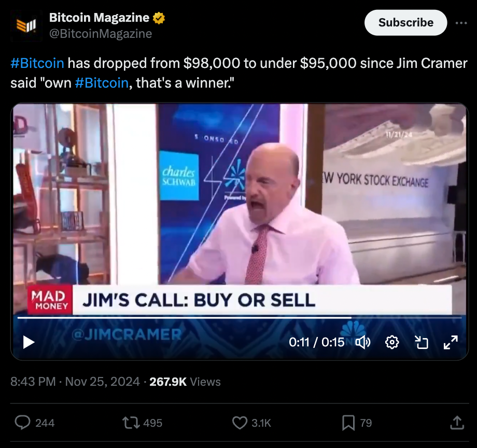
Task: Open video settings gear
Action: click(x=392, y=342)
